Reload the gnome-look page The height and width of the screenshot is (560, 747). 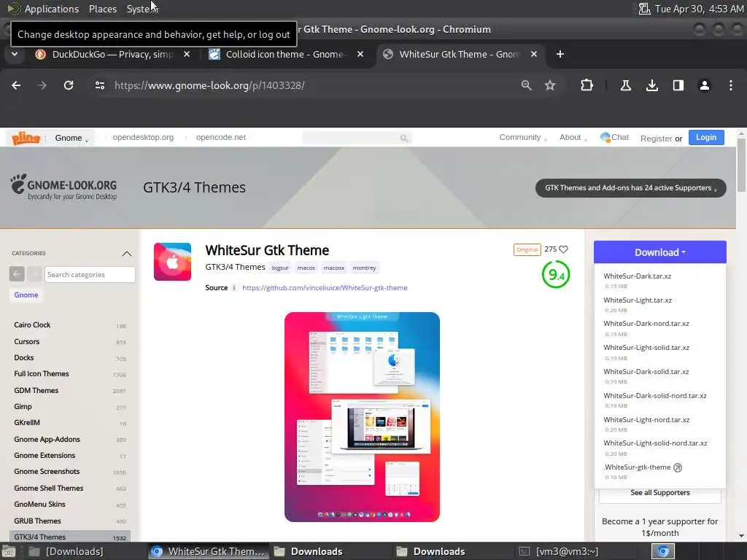[x=69, y=85]
